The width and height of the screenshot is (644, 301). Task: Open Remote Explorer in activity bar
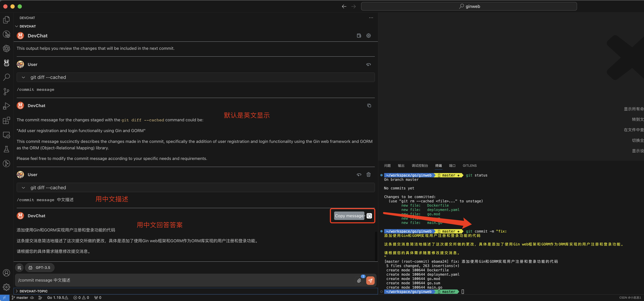click(6, 135)
